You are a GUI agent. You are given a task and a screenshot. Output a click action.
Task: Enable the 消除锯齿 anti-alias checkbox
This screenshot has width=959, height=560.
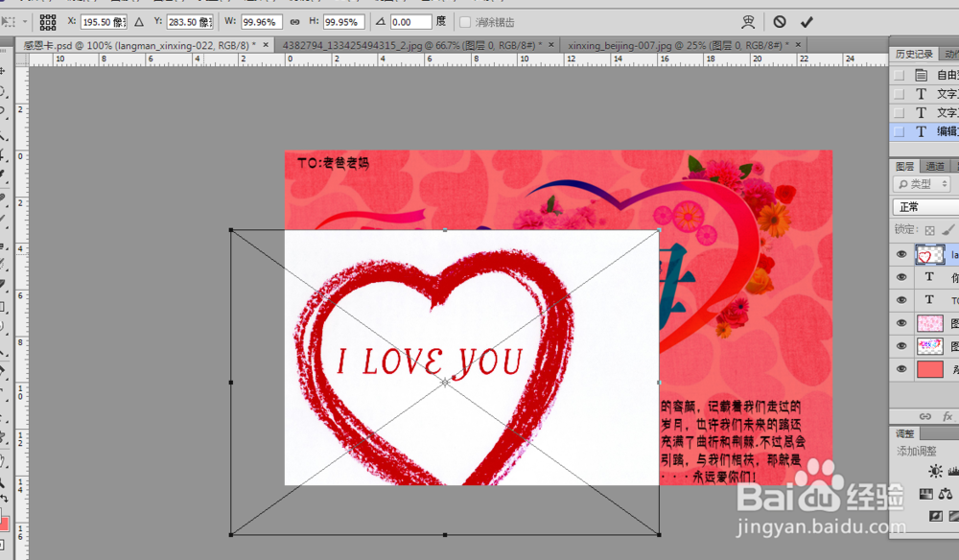(465, 22)
